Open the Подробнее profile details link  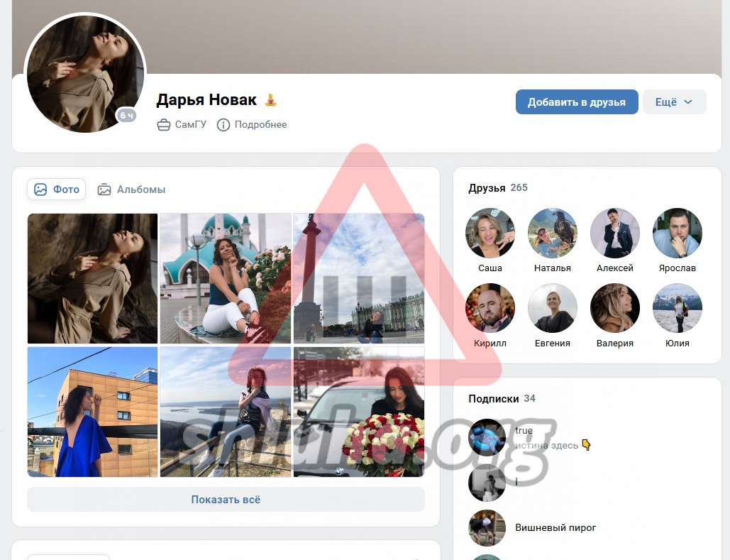(x=260, y=125)
